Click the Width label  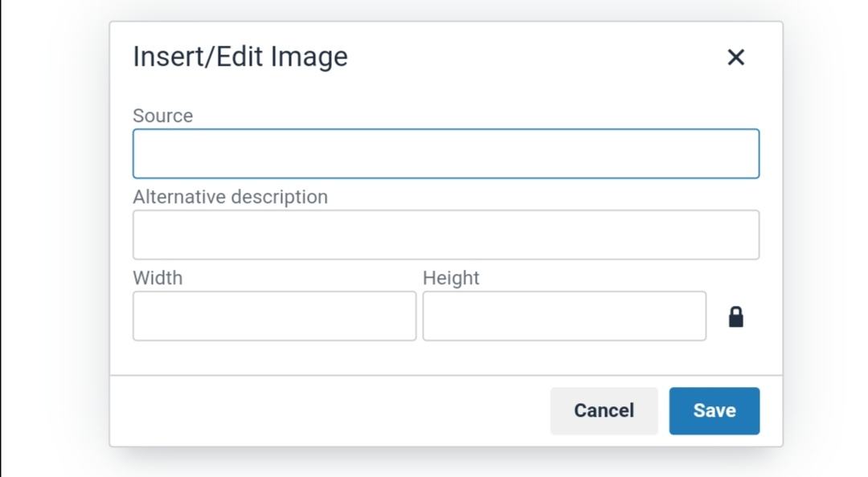158,277
